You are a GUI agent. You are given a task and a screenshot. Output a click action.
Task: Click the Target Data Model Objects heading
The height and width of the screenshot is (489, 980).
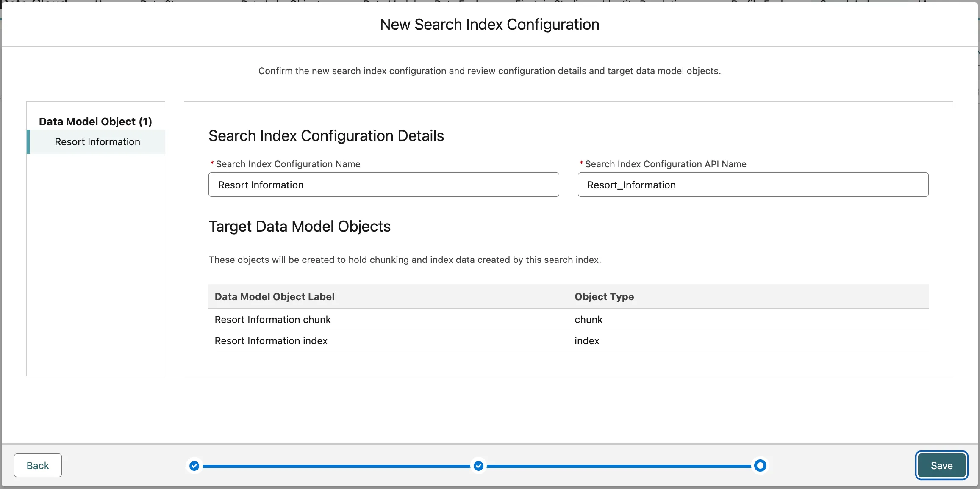click(299, 227)
